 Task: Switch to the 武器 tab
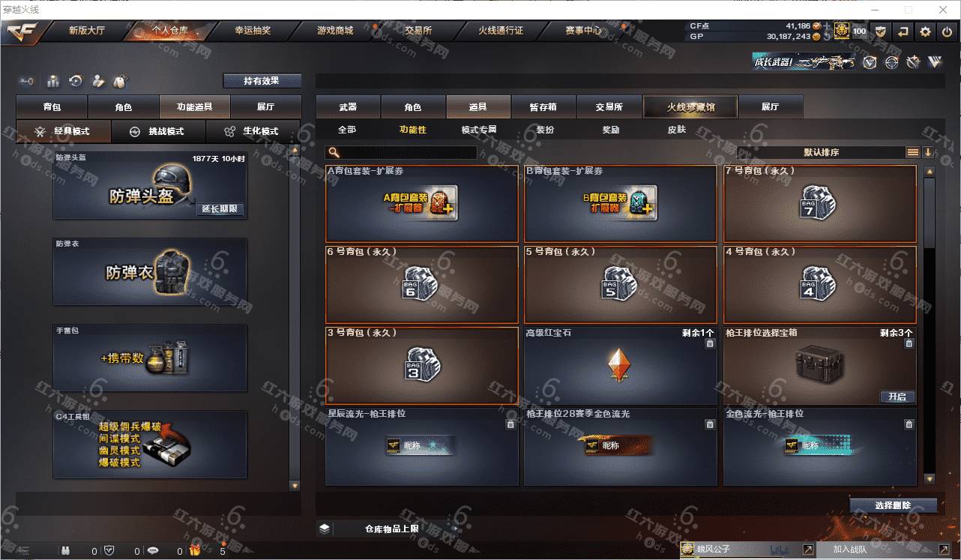(x=348, y=107)
